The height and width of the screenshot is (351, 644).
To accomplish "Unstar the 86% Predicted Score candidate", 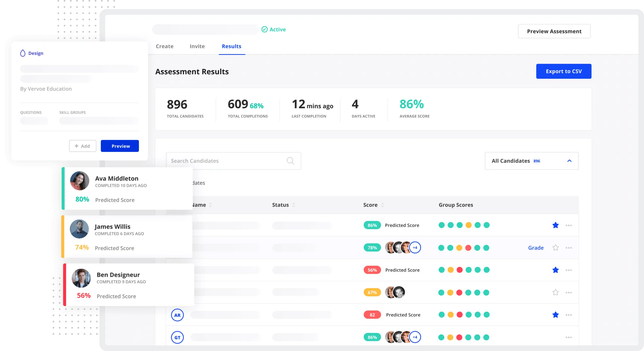I will 555,225.
